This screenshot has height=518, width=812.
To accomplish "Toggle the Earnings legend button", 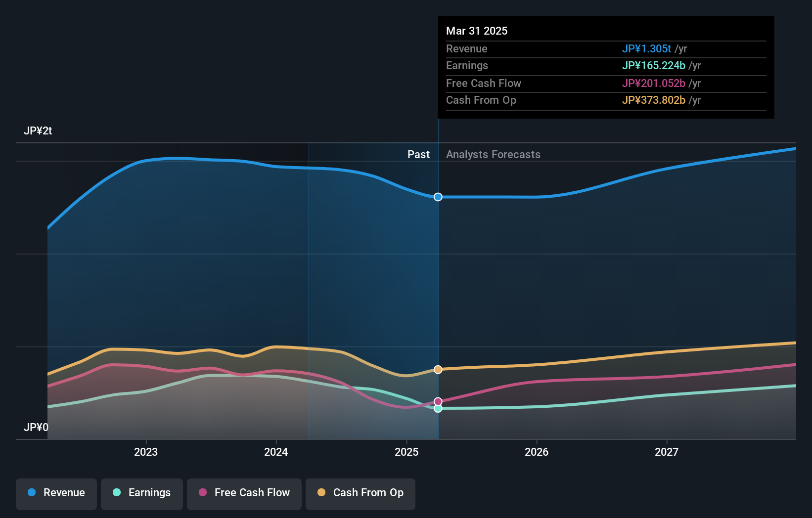I will tap(142, 494).
